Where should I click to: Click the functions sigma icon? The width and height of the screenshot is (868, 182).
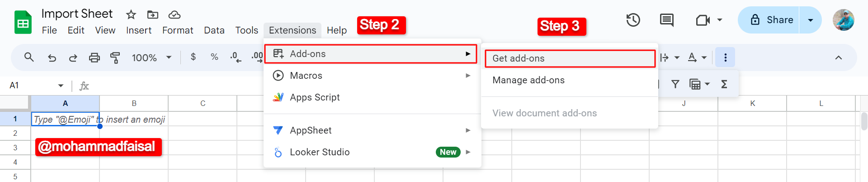[724, 84]
